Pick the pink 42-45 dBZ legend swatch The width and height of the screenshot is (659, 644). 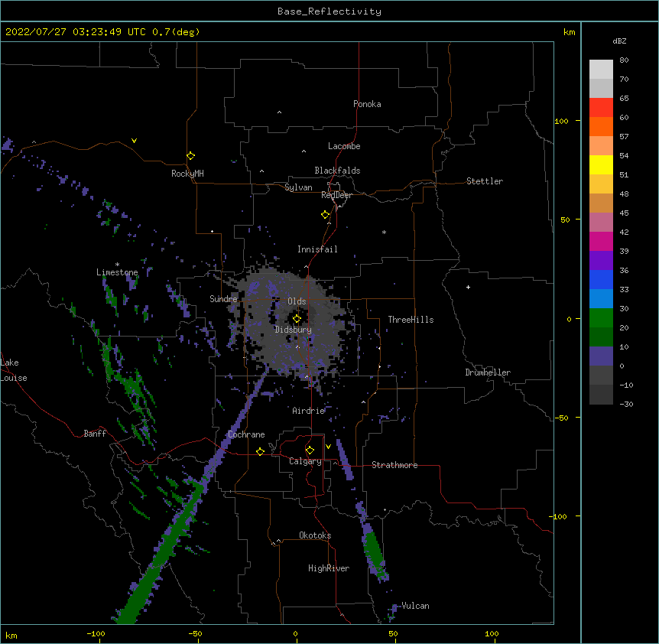pos(601,223)
